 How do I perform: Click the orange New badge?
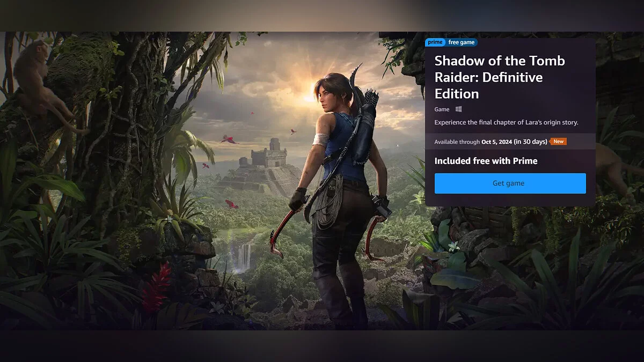(559, 142)
